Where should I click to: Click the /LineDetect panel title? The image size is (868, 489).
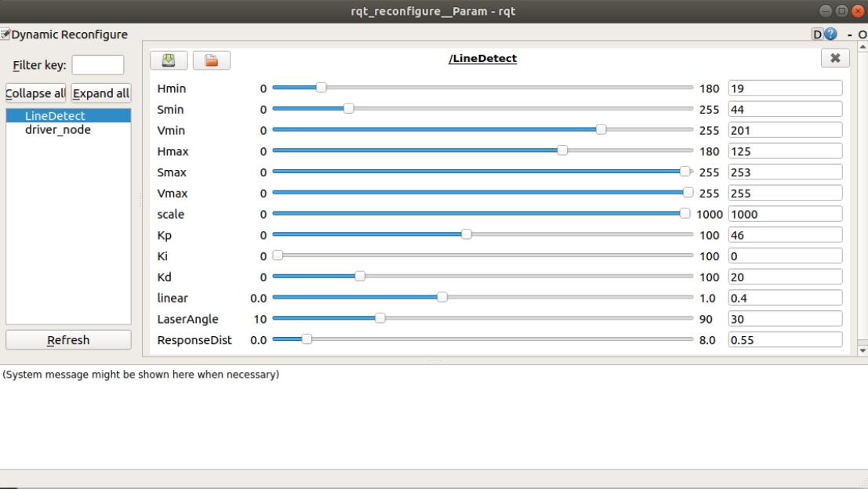tap(483, 58)
